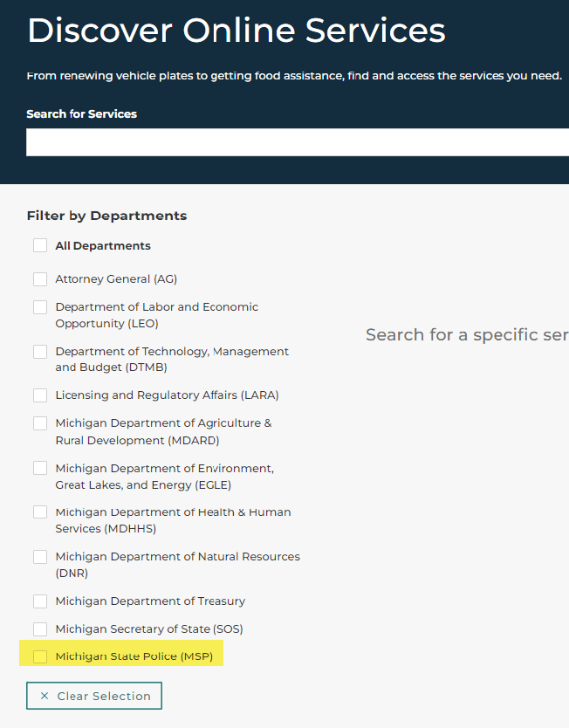Tick Department of Labor and Economic Opportunity checkbox
Screen dimensions: 569x728
click(x=40, y=307)
